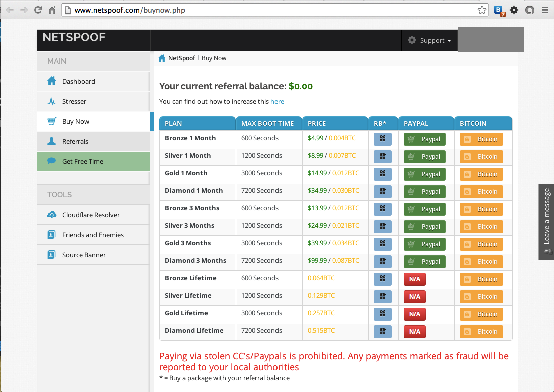Image resolution: width=554 pixels, height=392 pixels.
Task: Open Stresser in the sidebar
Action: click(93, 101)
